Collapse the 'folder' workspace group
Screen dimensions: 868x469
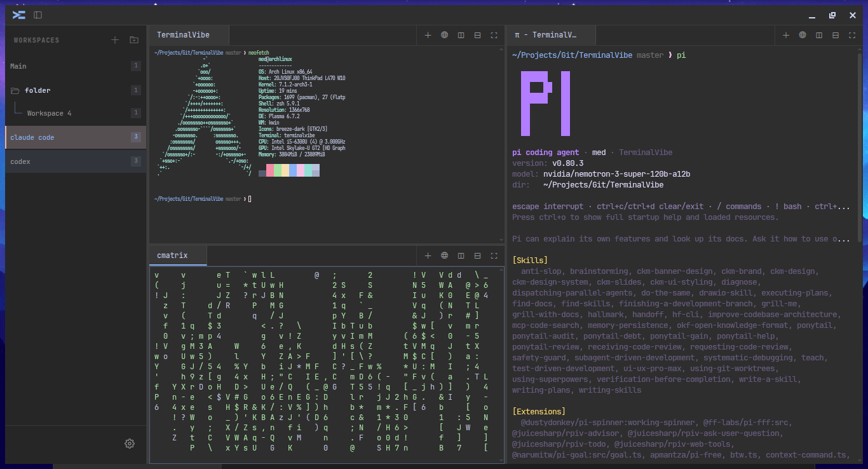click(76, 90)
